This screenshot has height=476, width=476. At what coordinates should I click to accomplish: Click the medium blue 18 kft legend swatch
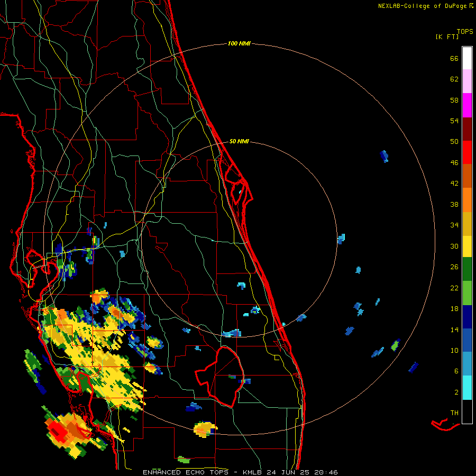[467, 340]
